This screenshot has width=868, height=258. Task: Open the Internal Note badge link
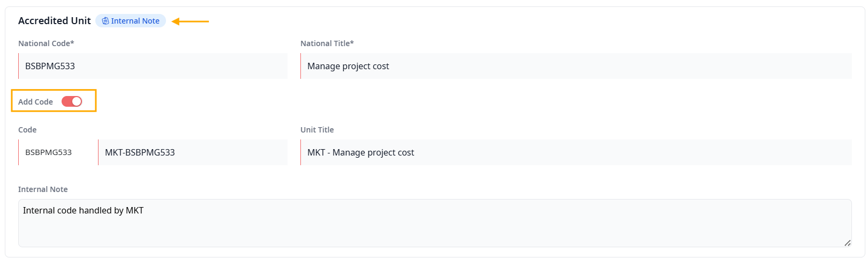coord(135,21)
